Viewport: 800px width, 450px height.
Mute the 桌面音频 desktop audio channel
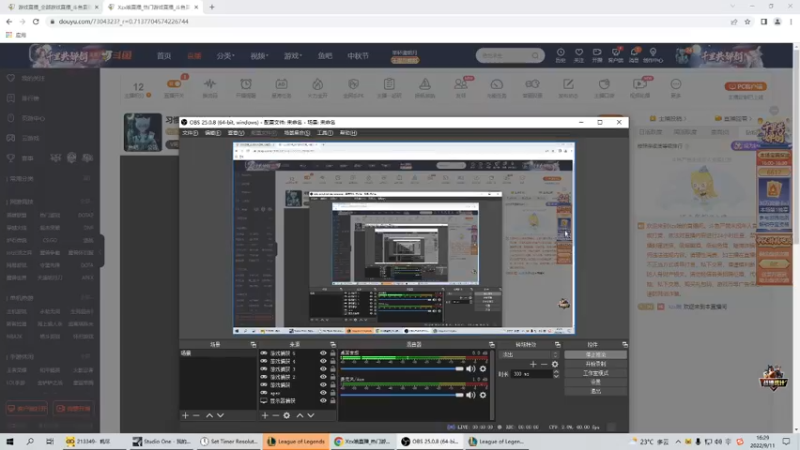[470, 368]
